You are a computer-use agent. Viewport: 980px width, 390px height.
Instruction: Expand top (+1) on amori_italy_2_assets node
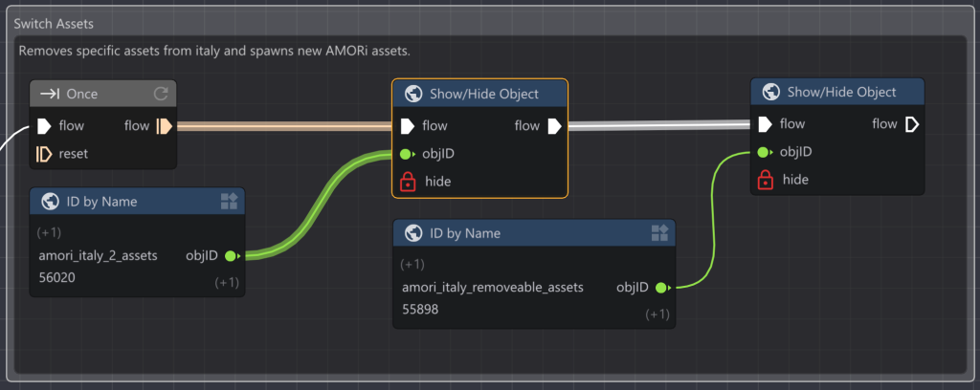[50, 232]
